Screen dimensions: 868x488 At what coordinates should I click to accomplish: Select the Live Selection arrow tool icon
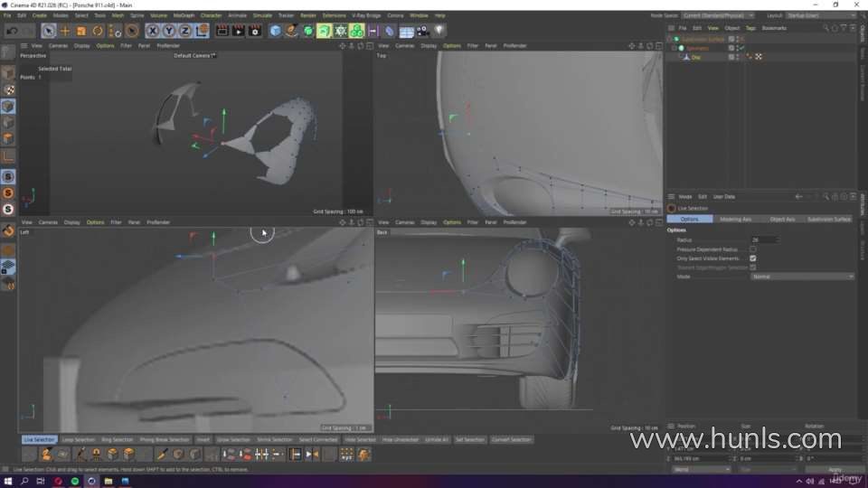coord(48,31)
